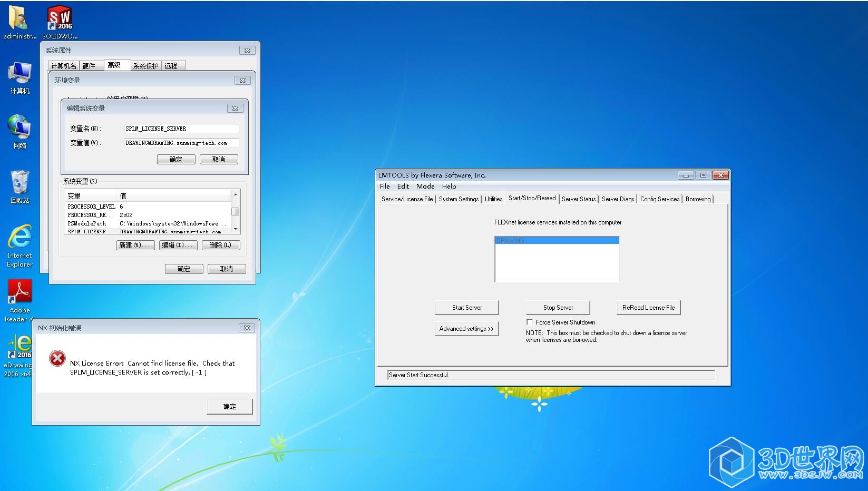Viewport: 868px width, 491px height.
Task: Open the File menu in LMTOOLS
Action: click(385, 186)
